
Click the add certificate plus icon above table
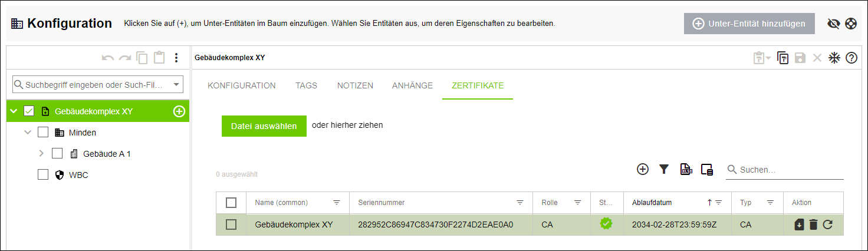[x=643, y=170]
